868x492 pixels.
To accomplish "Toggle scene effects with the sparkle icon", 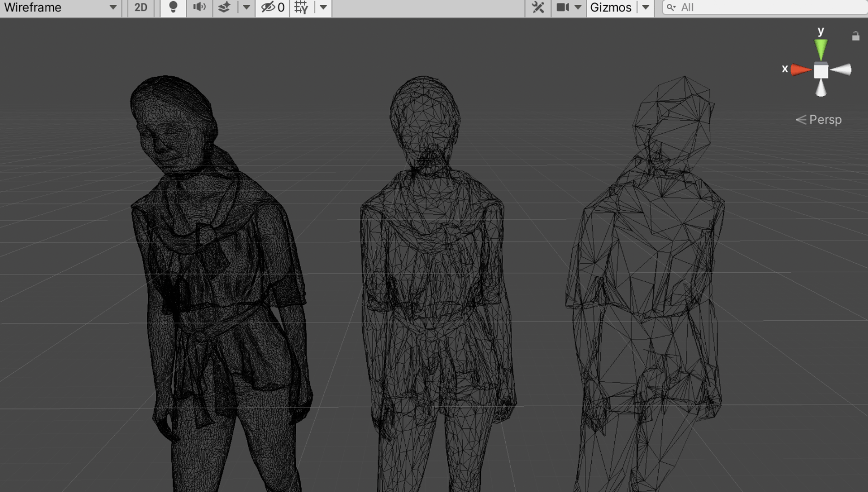I will (x=225, y=7).
